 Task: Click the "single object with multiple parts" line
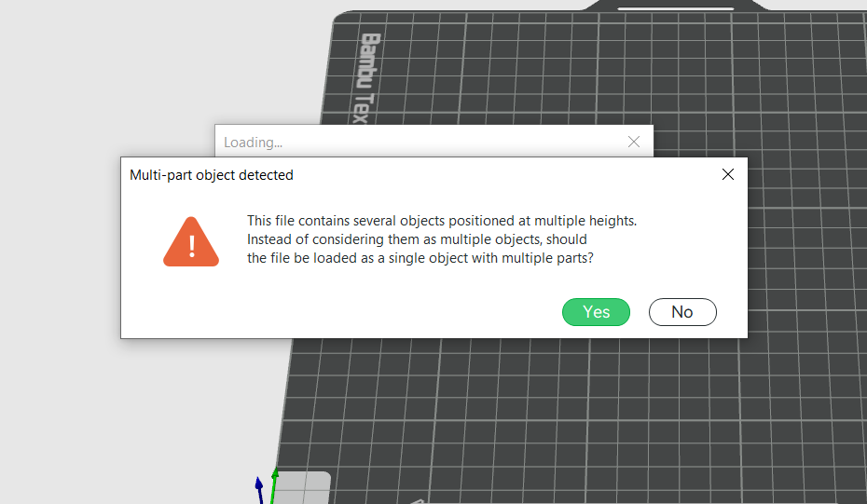click(x=420, y=258)
